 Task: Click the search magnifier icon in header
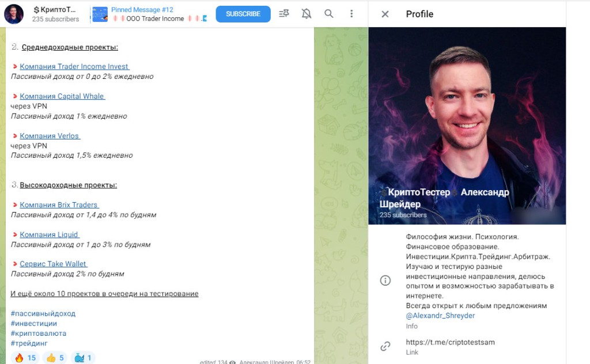329,14
